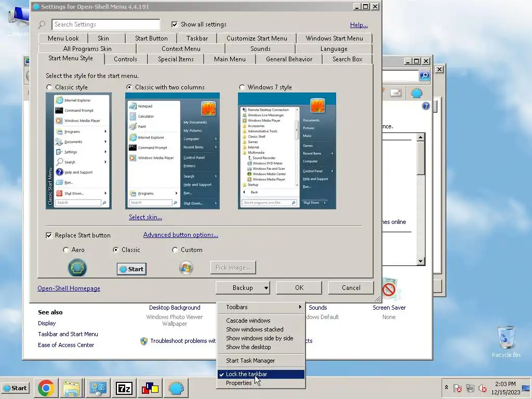The image size is (532, 399).
Task: Open Properties in the context menu
Action: tap(261, 383)
